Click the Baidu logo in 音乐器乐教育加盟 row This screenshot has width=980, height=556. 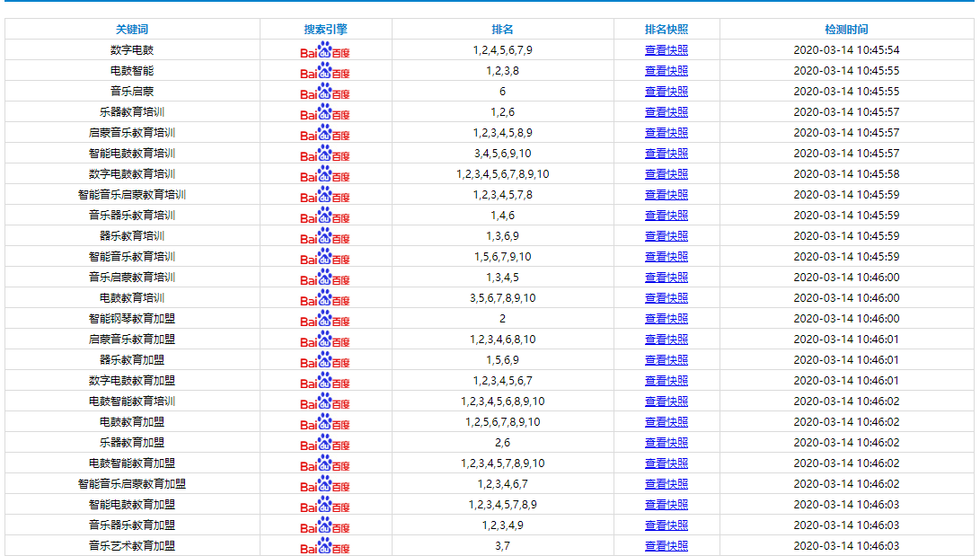tap(325, 525)
